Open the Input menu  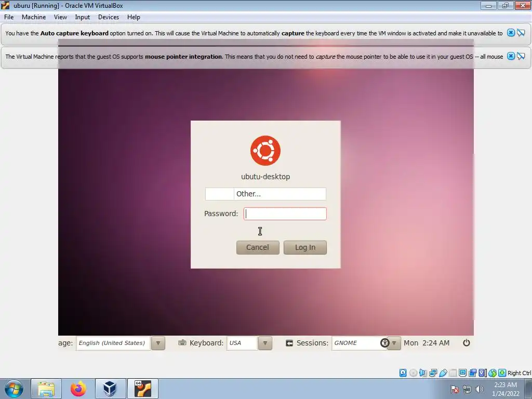tap(83, 17)
